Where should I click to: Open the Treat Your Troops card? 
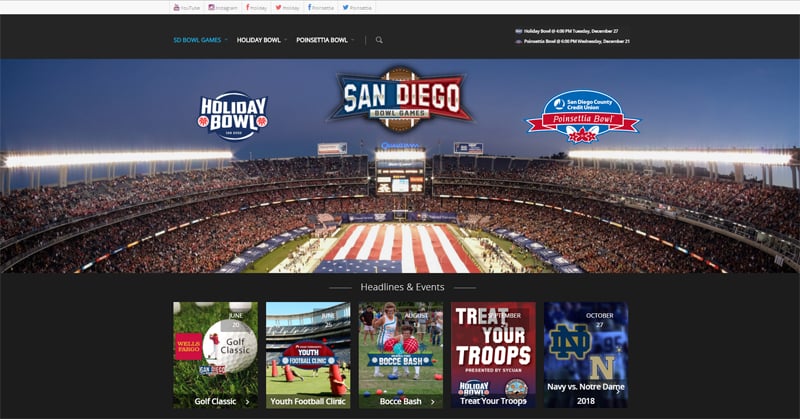tap(493, 355)
